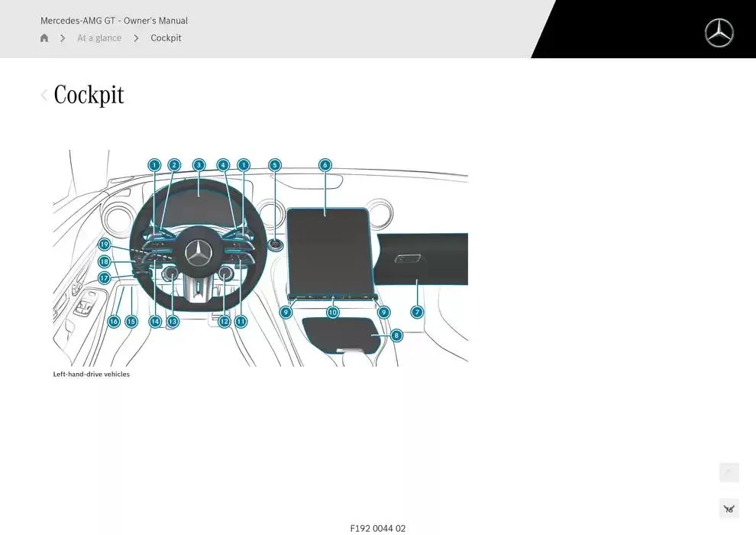
Task: Select callout 6 above the central display
Action: click(x=325, y=165)
